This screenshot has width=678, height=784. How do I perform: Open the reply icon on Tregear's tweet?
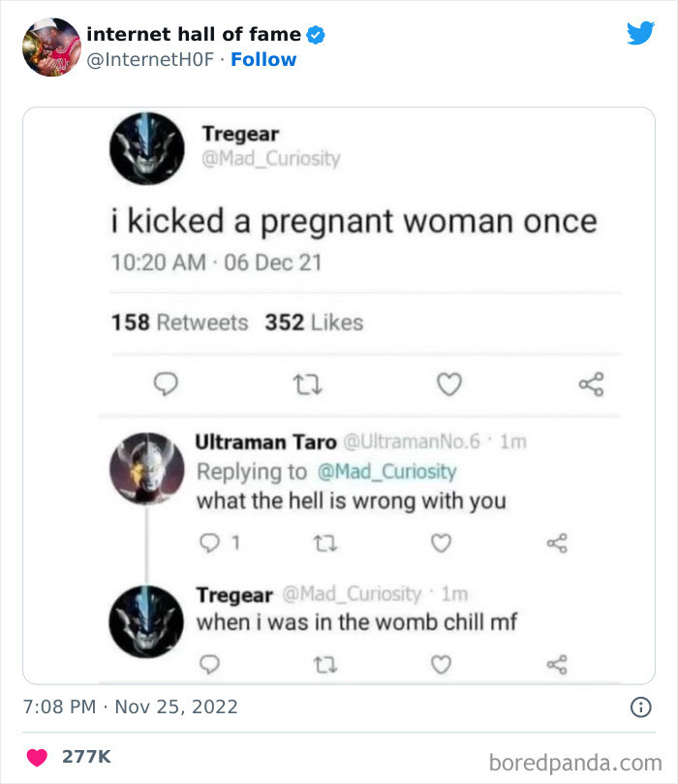pyautogui.click(x=166, y=384)
